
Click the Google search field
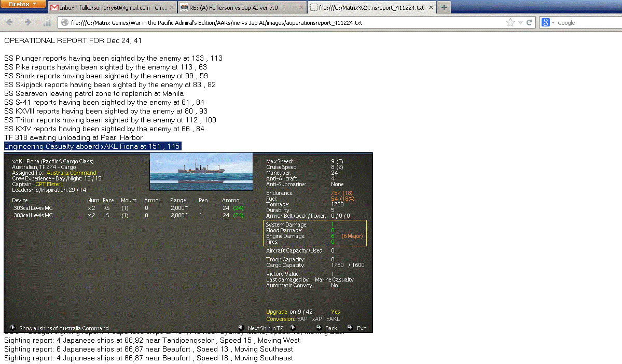(589, 23)
